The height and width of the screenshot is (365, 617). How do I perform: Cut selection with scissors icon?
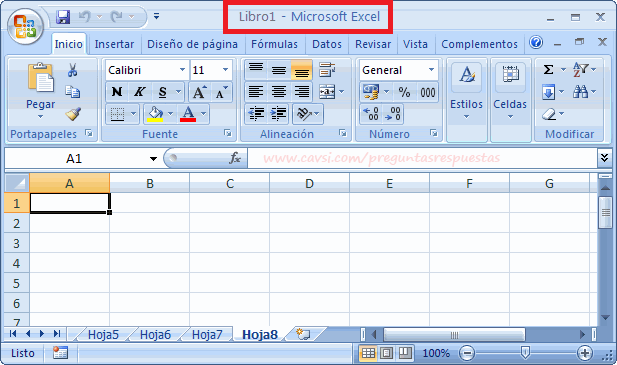point(72,70)
